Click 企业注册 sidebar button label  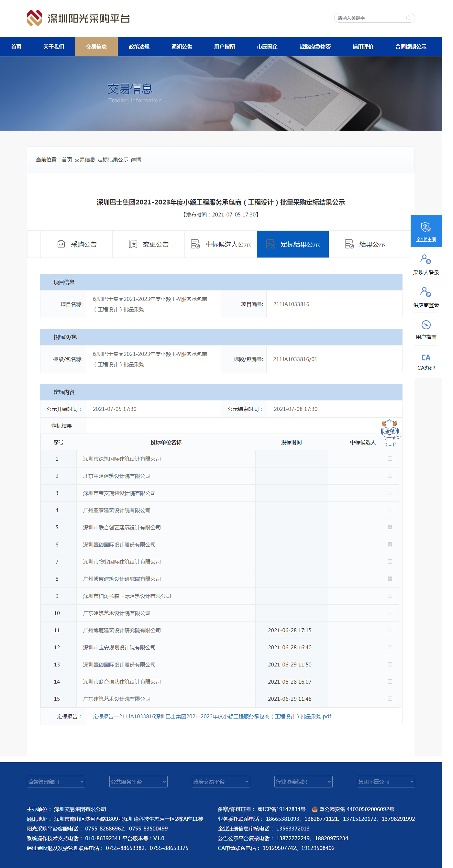tap(426, 240)
